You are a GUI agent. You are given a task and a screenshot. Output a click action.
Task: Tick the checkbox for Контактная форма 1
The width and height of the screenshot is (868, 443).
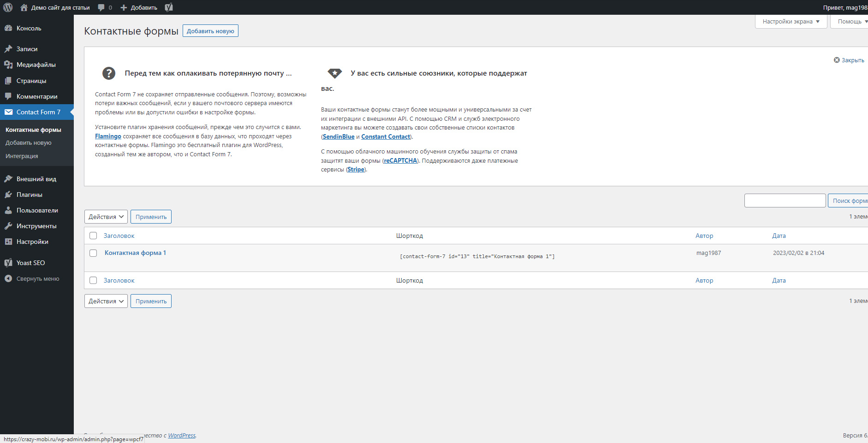(93, 253)
